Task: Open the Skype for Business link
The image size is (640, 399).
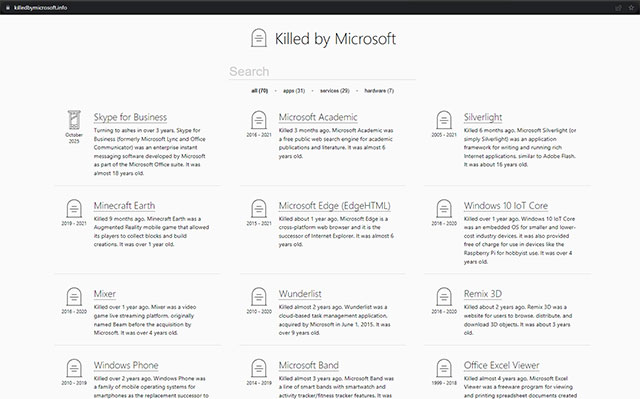Action: pyautogui.click(x=130, y=117)
